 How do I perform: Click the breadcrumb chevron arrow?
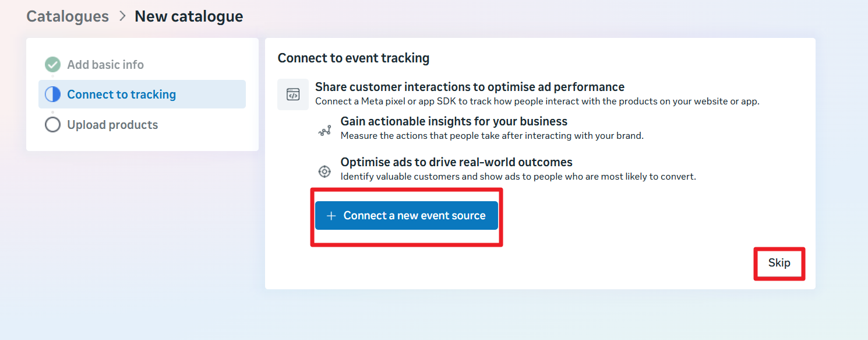(122, 16)
